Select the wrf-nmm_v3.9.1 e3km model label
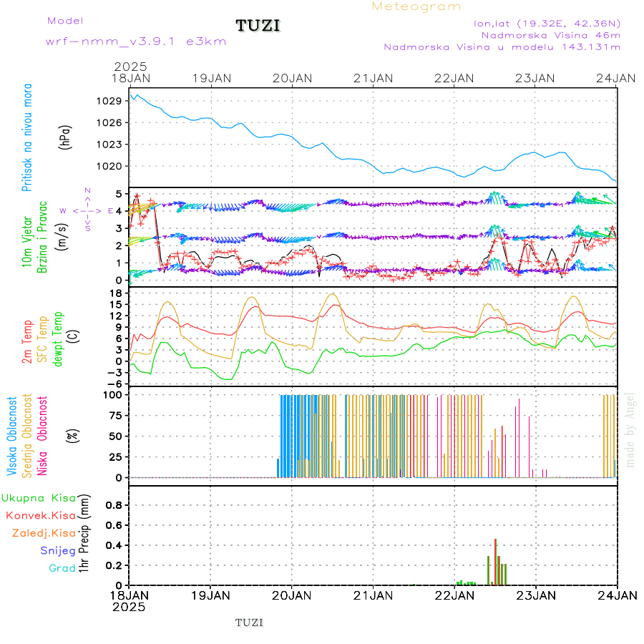The height and width of the screenshot is (644, 644). coord(136,41)
